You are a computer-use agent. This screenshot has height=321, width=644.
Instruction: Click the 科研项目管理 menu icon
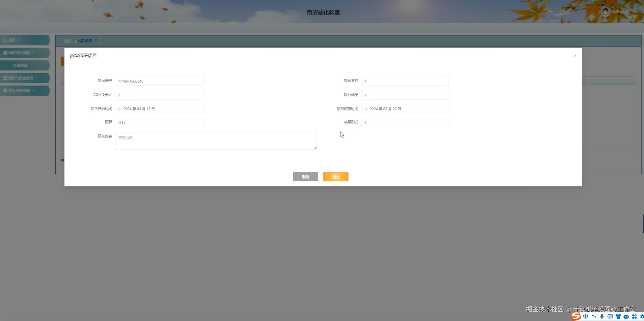(x=5, y=53)
